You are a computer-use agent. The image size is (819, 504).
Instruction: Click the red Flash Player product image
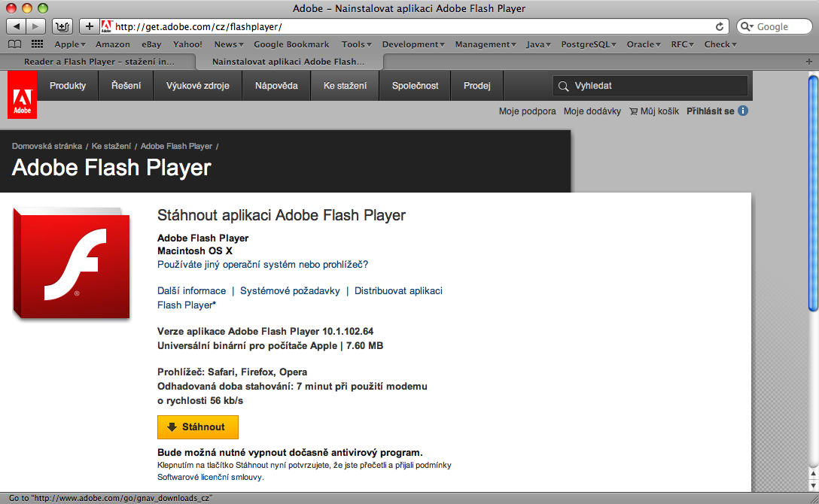[72, 263]
